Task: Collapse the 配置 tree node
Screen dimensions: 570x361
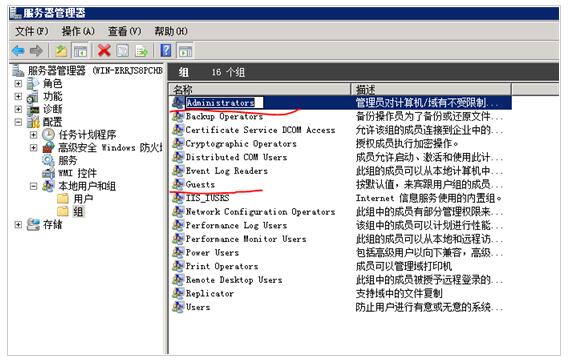Action: pos(18,122)
